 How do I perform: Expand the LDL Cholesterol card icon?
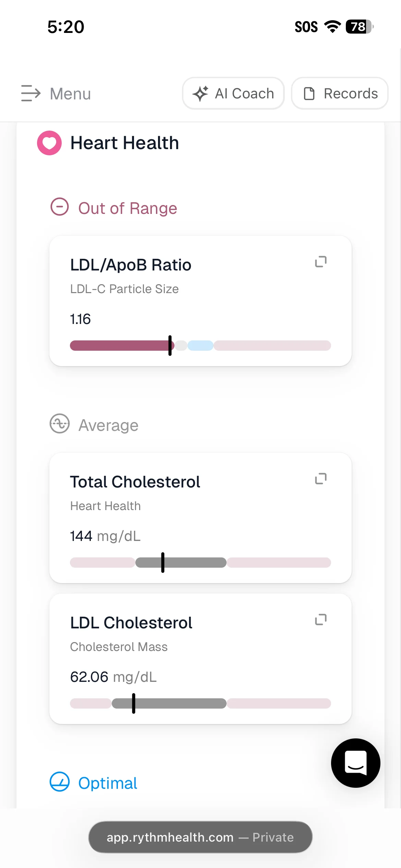(x=321, y=619)
